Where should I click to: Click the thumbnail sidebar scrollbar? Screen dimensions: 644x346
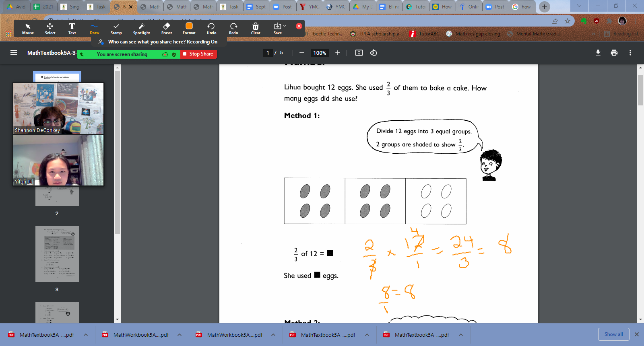[x=117, y=152]
